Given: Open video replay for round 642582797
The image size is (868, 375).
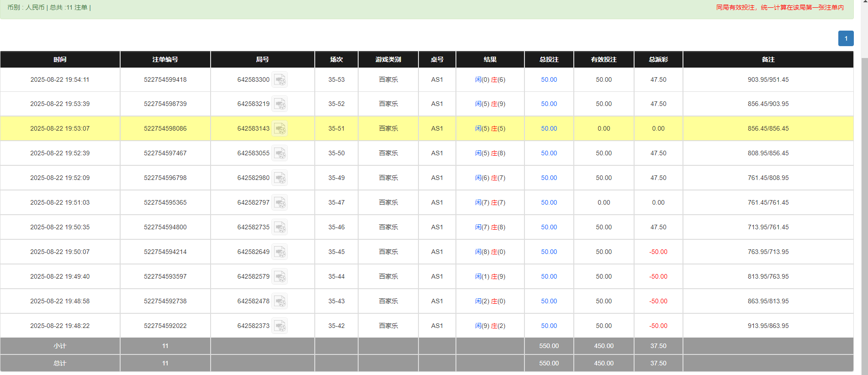Looking at the screenshot, I should click(x=280, y=203).
